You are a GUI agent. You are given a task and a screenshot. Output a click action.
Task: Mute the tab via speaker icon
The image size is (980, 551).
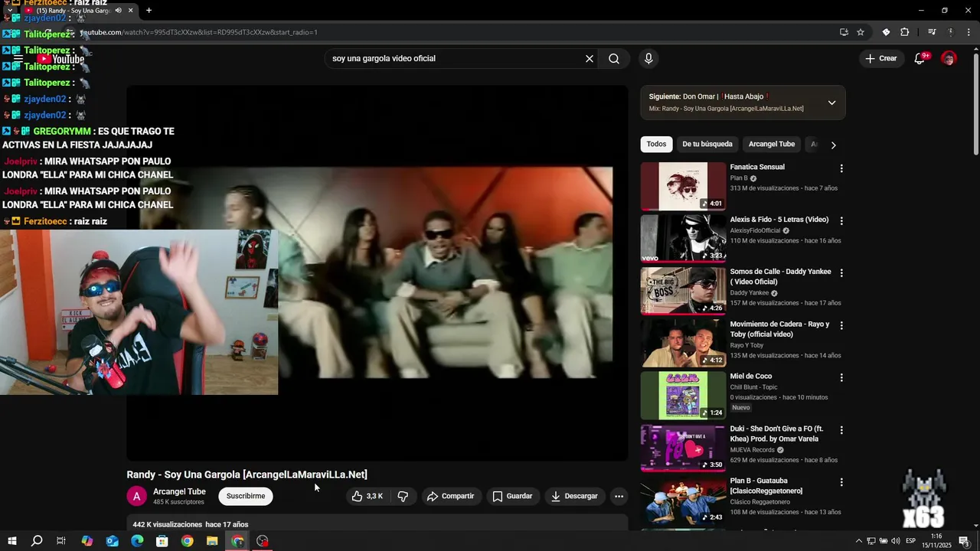pyautogui.click(x=118, y=11)
